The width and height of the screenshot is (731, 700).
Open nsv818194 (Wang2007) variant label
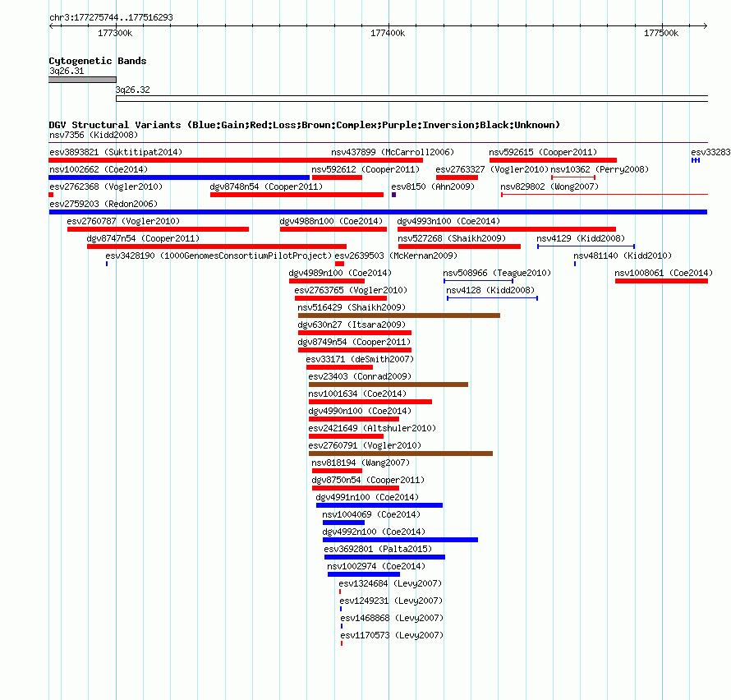[361, 463]
